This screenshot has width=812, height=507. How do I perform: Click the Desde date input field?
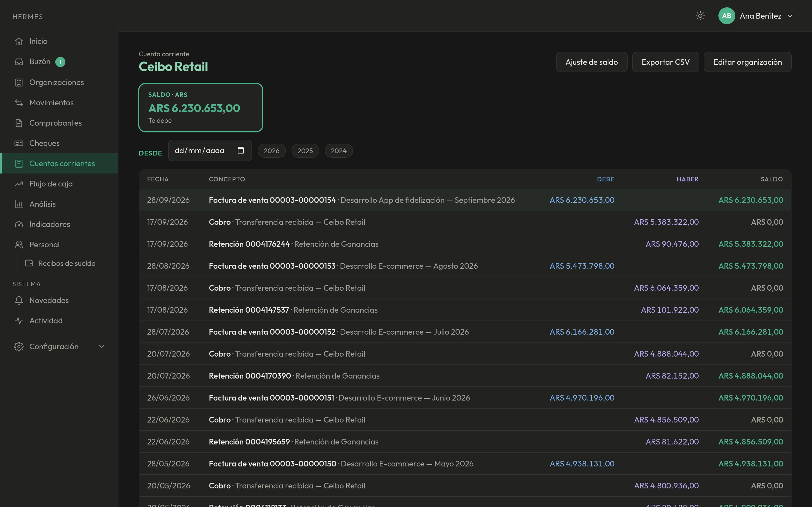pyautogui.click(x=210, y=150)
